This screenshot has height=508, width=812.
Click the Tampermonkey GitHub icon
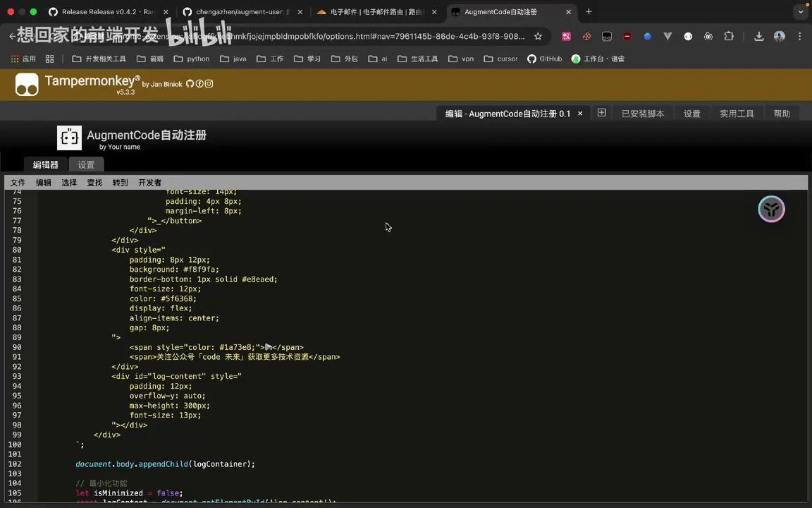(190, 83)
